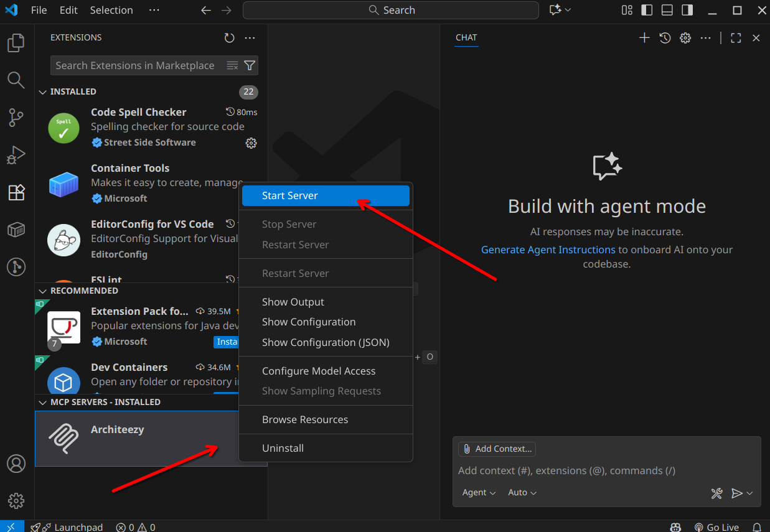Toggle the bottom panel layout

pyautogui.click(x=667, y=10)
